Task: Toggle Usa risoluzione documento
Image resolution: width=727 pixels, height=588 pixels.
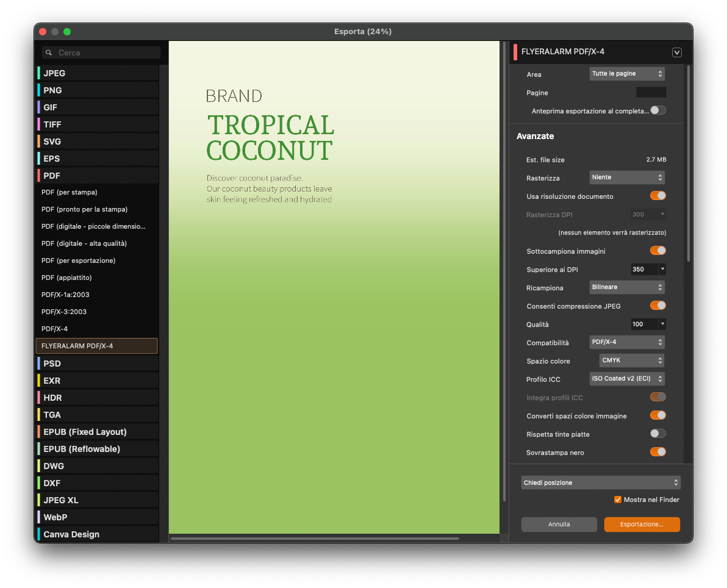Action: coord(658,196)
